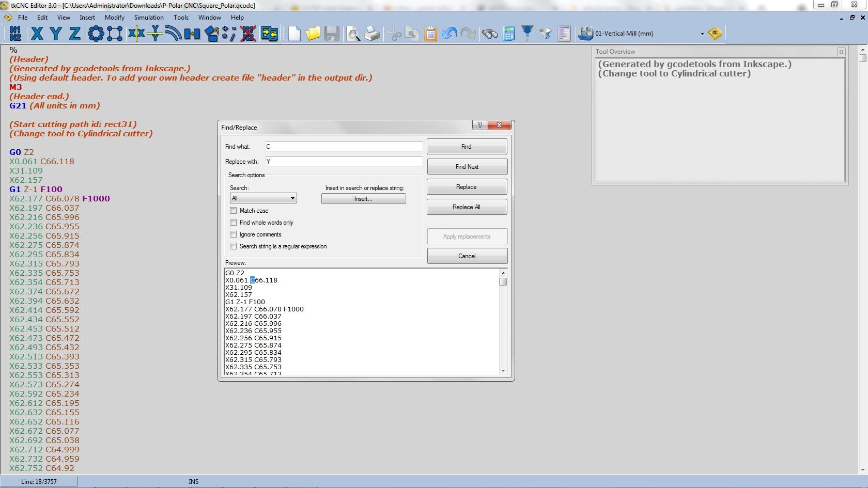Viewport: 868px width, 488px height.
Task: Open Find with the binoculars icon
Action: coord(490,34)
